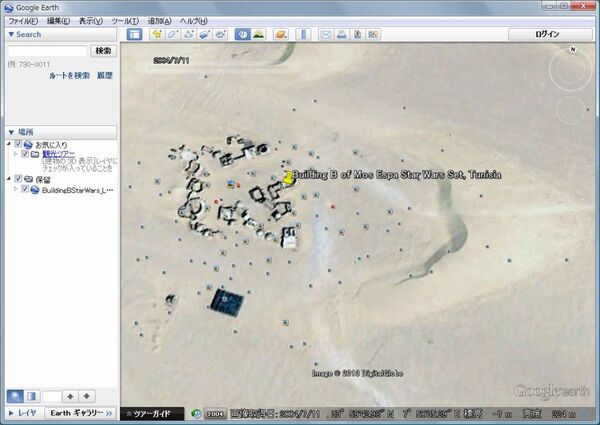Open the ファイル(F) menu

tap(23, 21)
